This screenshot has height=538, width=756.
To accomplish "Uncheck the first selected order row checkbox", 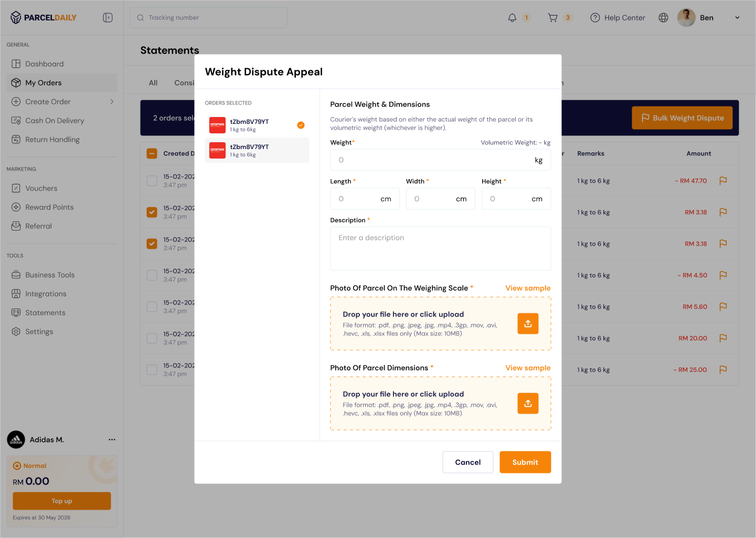I will [152, 213].
